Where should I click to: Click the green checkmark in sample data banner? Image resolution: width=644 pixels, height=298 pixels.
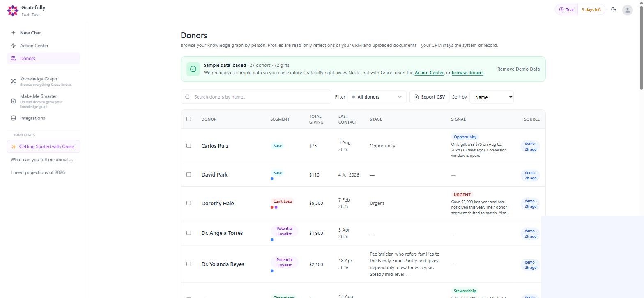point(193,69)
